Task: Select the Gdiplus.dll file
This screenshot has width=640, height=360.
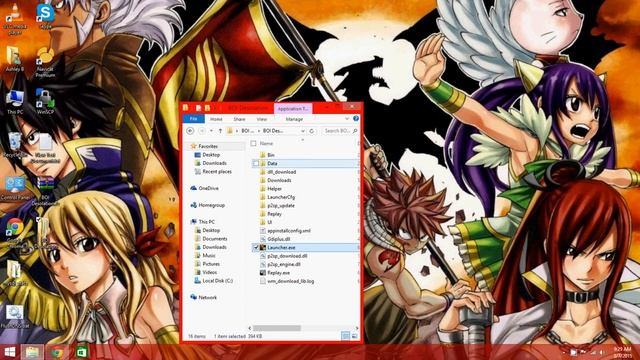Action: 279,239
